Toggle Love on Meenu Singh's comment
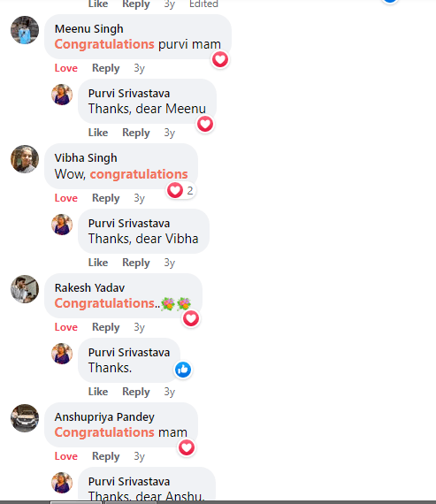The height and width of the screenshot is (504, 436). [66, 68]
